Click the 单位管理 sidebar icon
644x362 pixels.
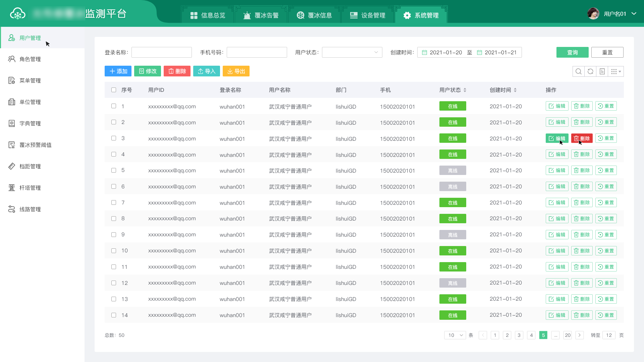coord(12,102)
